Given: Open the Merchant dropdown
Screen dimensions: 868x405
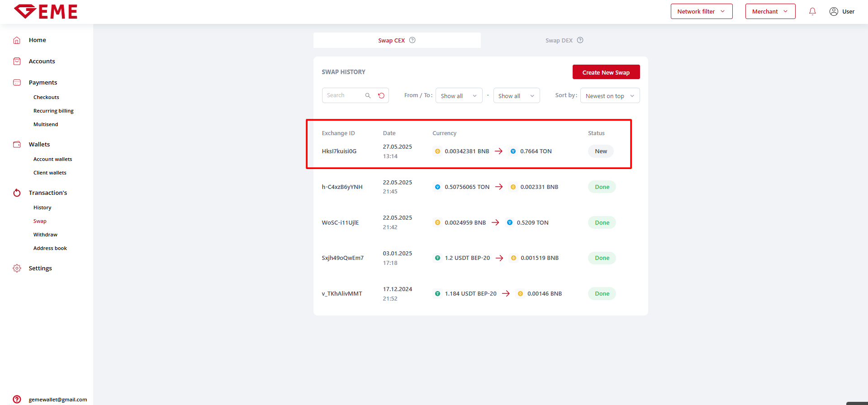Looking at the screenshot, I should [770, 12].
